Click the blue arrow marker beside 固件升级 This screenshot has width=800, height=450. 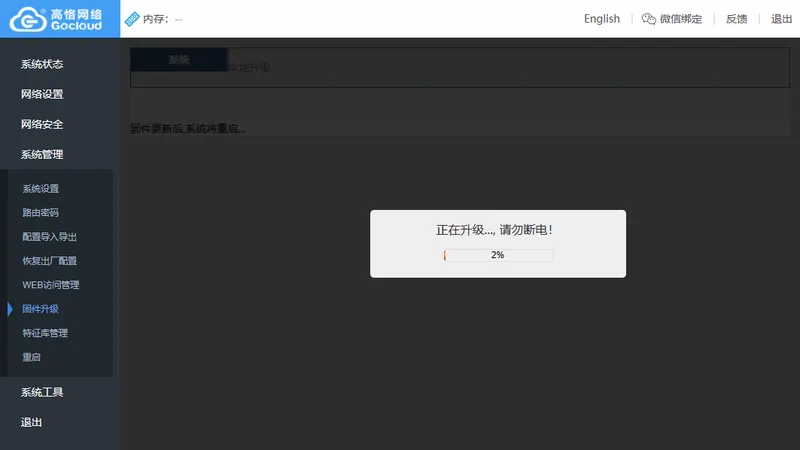click(x=10, y=309)
